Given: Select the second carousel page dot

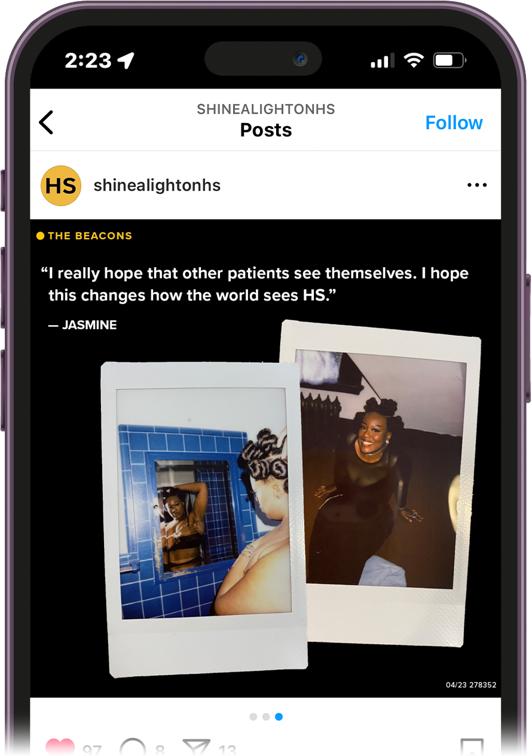Looking at the screenshot, I should 266,717.
